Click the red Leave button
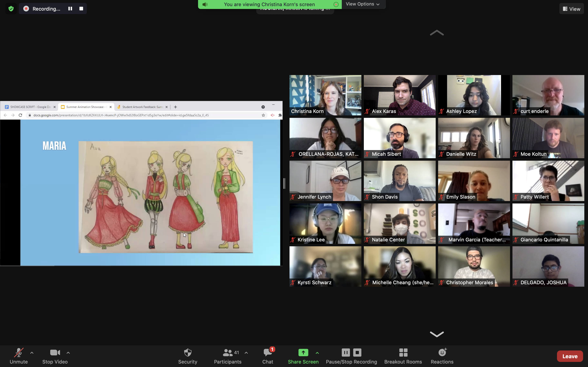 click(x=570, y=356)
